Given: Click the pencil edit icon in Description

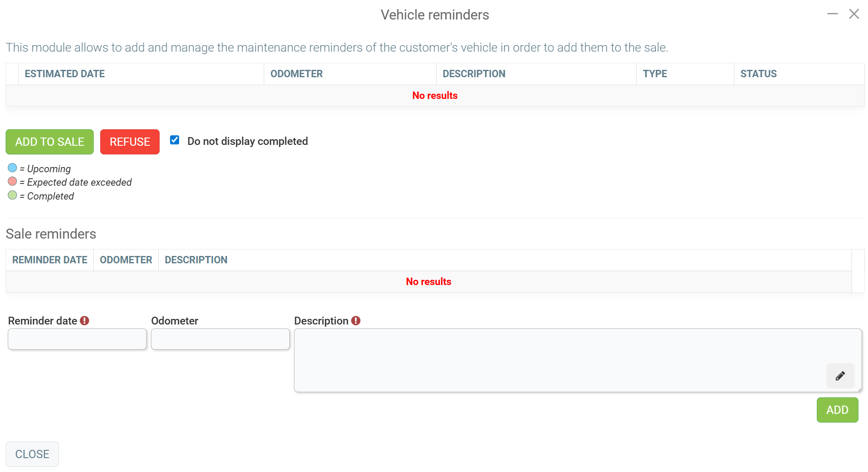Looking at the screenshot, I should tap(840, 376).
